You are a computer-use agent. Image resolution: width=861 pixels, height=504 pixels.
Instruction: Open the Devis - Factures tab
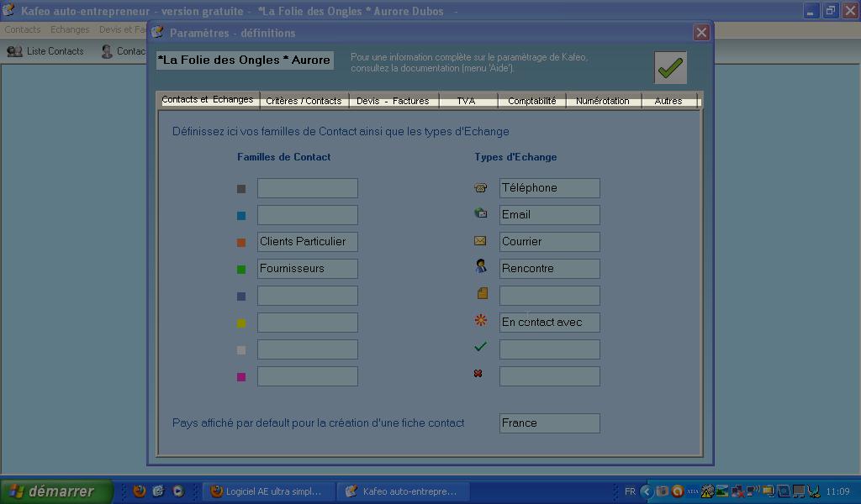[393, 101]
